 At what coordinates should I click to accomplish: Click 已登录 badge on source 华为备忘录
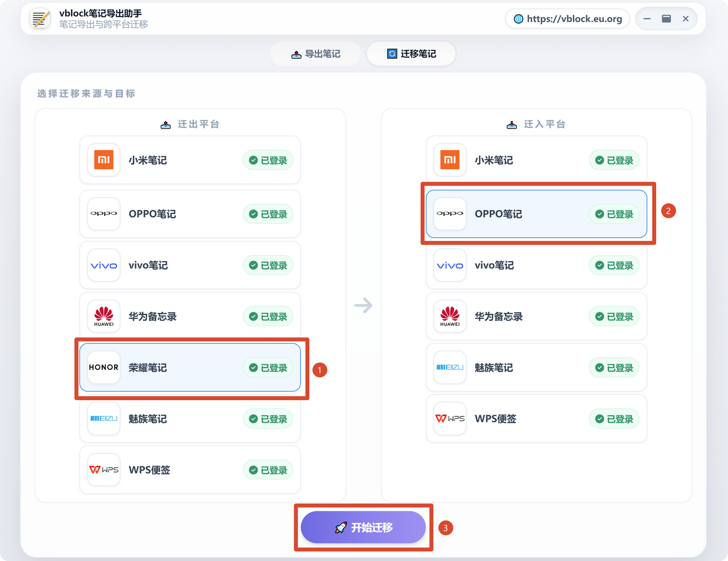click(x=268, y=317)
